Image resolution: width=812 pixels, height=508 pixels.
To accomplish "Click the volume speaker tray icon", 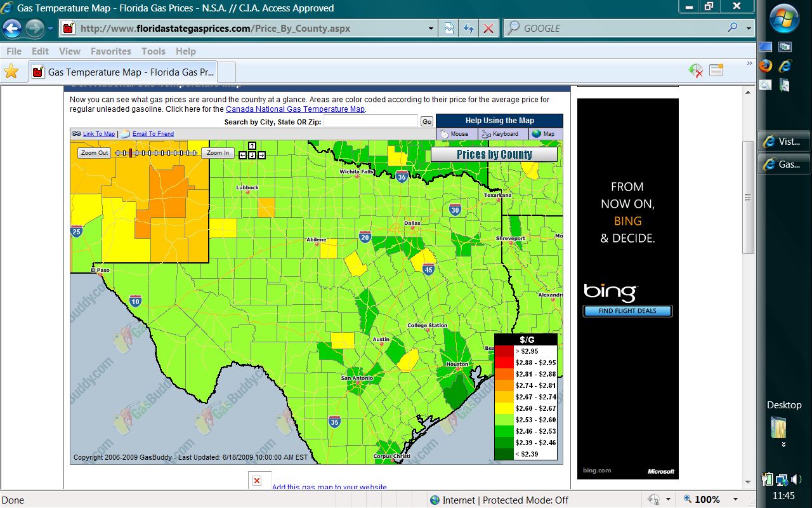I will pos(796,479).
